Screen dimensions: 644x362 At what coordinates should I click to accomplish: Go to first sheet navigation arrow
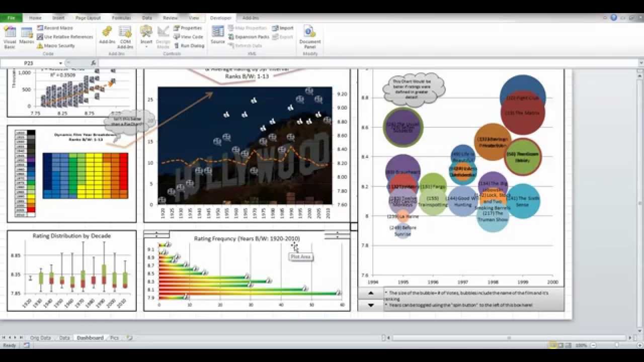pyautogui.click(x=4, y=338)
